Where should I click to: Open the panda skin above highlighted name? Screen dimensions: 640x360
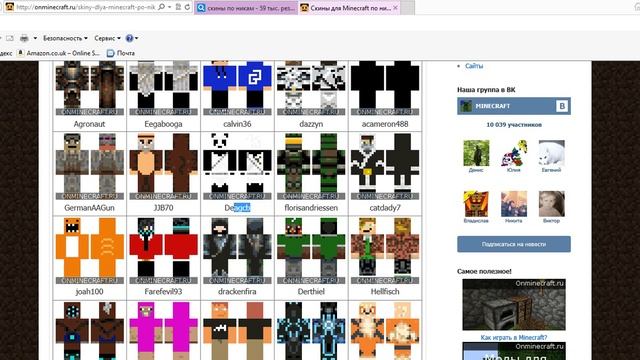coord(237,166)
